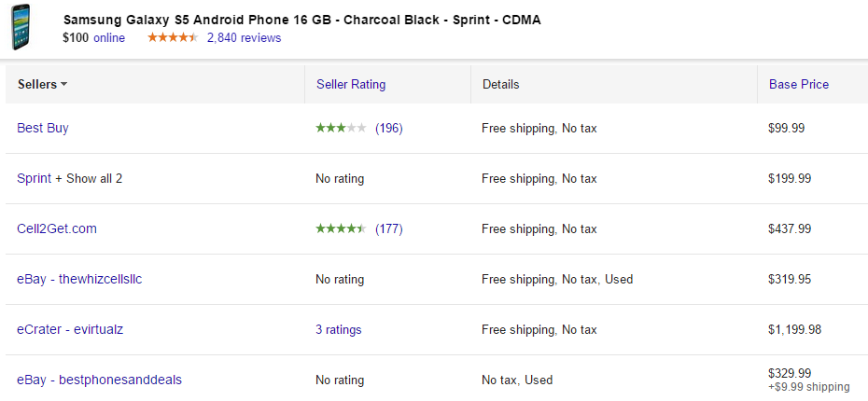The height and width of the screenshot is (401, 868).
Task: Open Best Buy's (196) ratings count
Action: pos(388,129)
